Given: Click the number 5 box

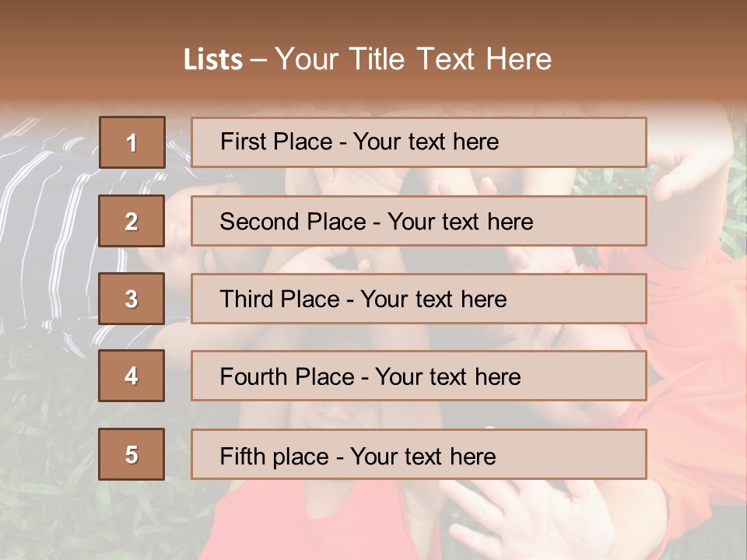Looking at the screenshot, I should click(x=132, y=454).
